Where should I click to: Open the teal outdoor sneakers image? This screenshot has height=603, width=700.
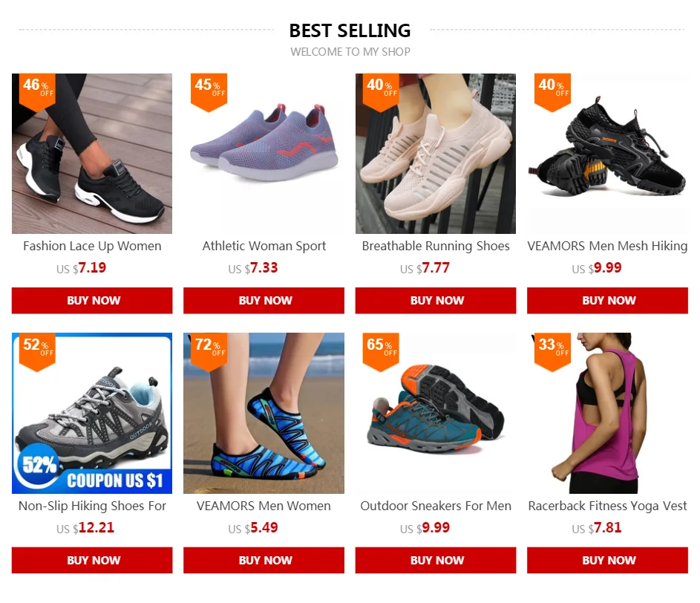point(436,413)
